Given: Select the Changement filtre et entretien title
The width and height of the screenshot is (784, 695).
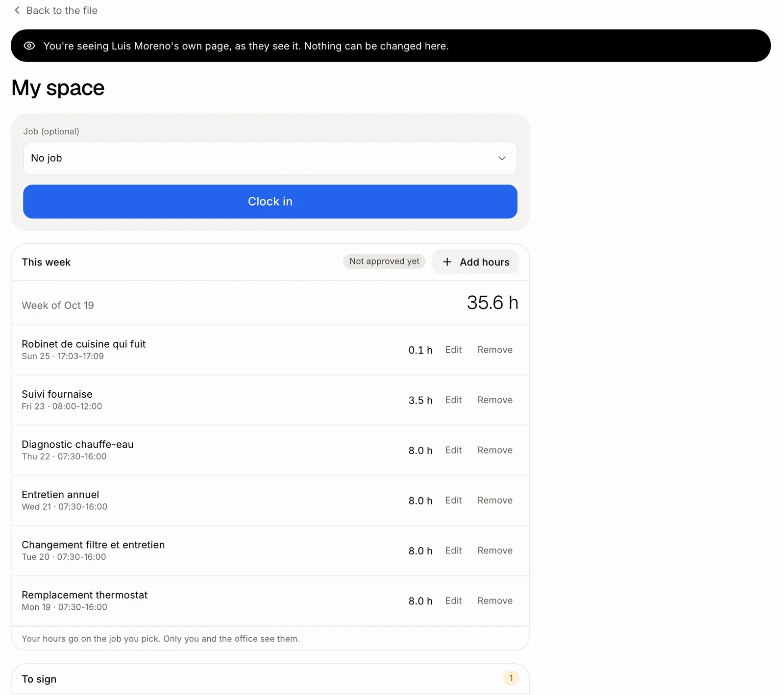Looking at the screenshot, I should click(93, 545).
